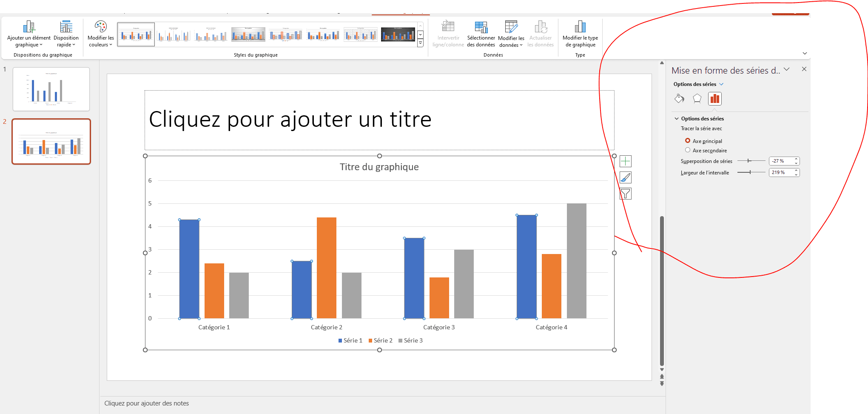Click Sélectionner des données icon
This screenshot has width=868, height=414.
[x=481, y=27]
